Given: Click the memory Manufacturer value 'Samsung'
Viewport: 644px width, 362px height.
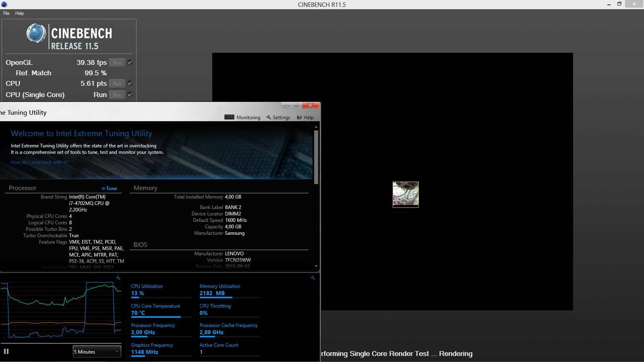Looking at the screenshot, I should pos(235,233).
